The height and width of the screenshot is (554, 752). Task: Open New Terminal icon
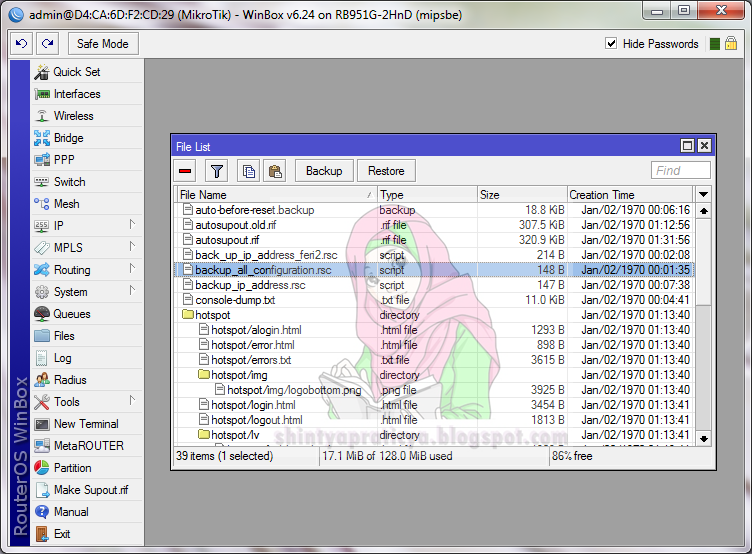point(42,424)
